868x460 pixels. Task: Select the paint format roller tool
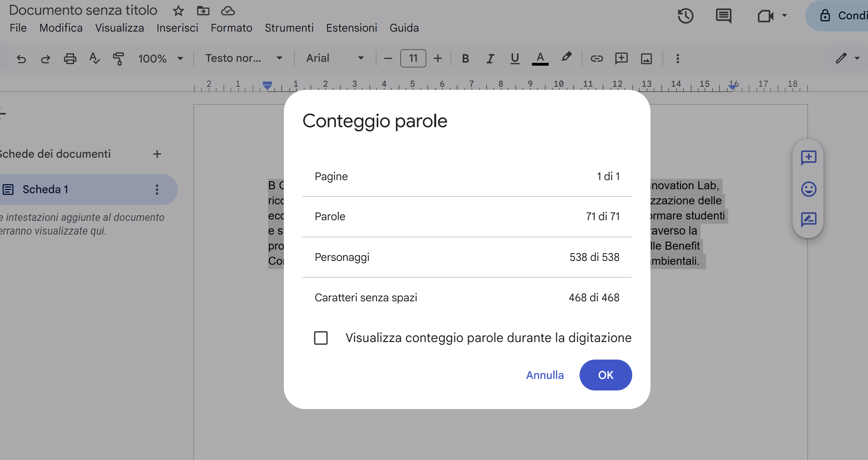point(118,58)
